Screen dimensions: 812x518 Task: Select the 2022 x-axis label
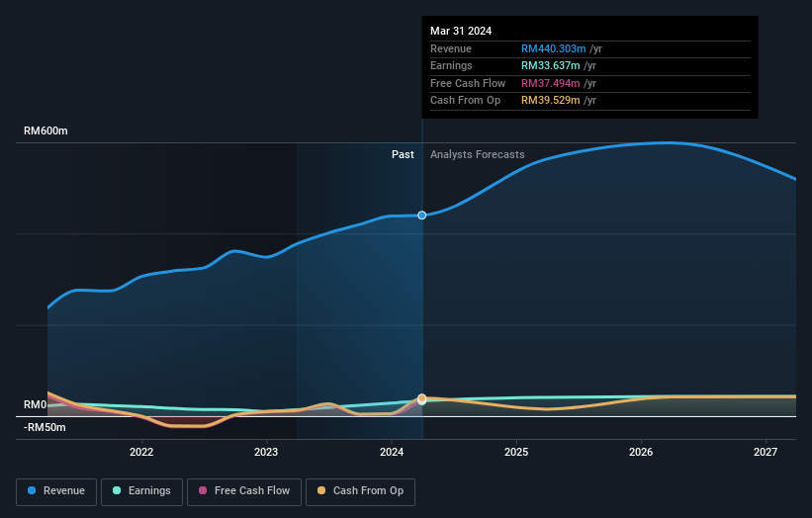141,452
